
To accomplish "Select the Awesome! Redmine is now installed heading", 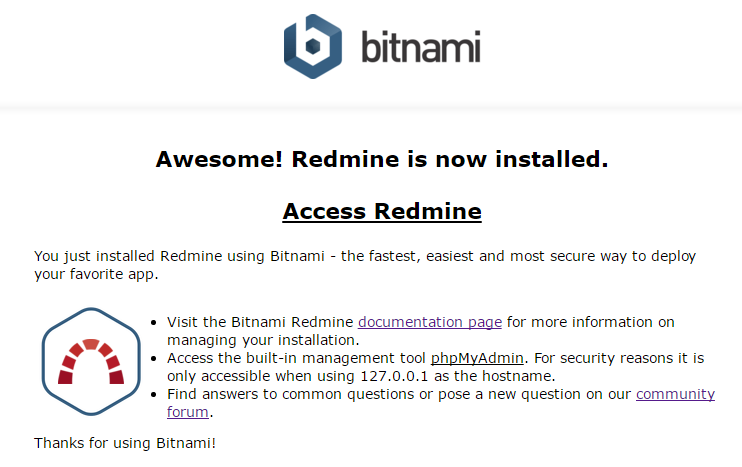I will [382, 159].
